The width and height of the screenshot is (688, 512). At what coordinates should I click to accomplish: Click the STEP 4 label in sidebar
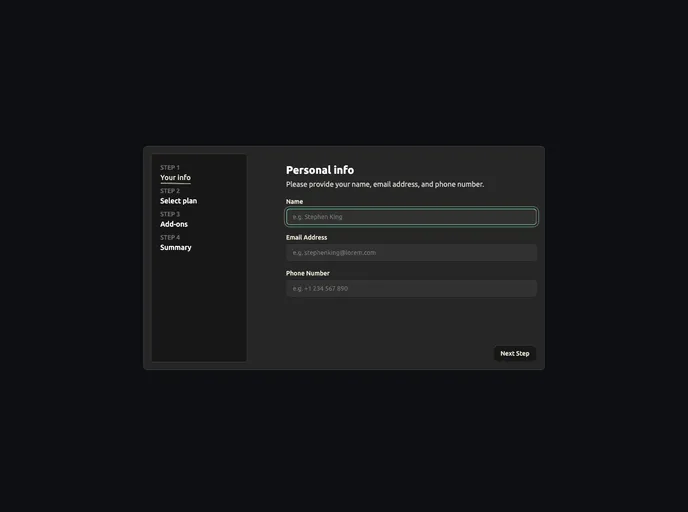[x=170, y=237]
